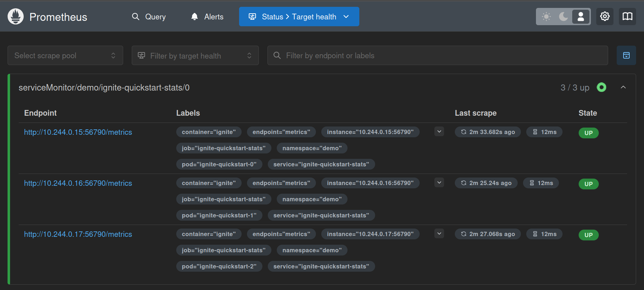Click the bell icon for Alerts

195,17
